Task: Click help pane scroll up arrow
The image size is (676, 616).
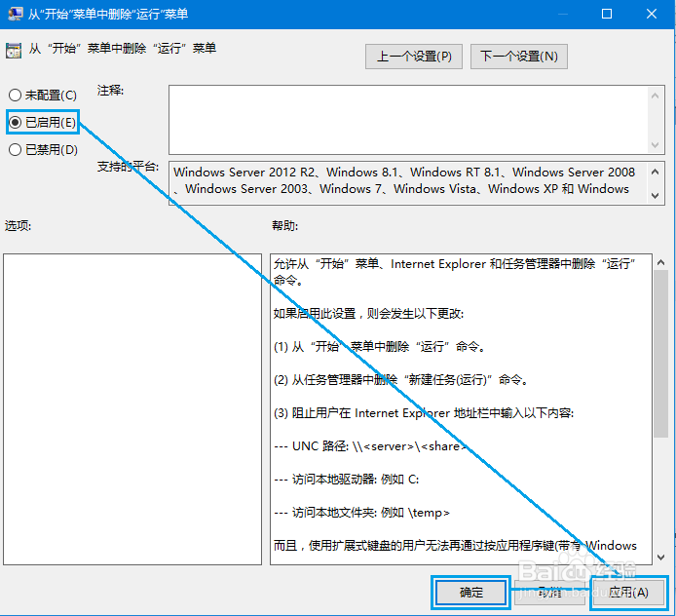Action: 660,262
